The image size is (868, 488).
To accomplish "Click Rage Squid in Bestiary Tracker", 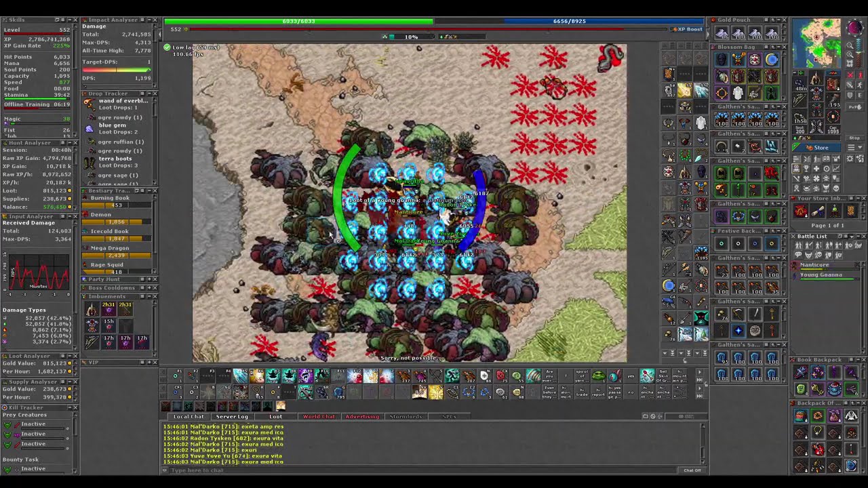I will (116, 268).
